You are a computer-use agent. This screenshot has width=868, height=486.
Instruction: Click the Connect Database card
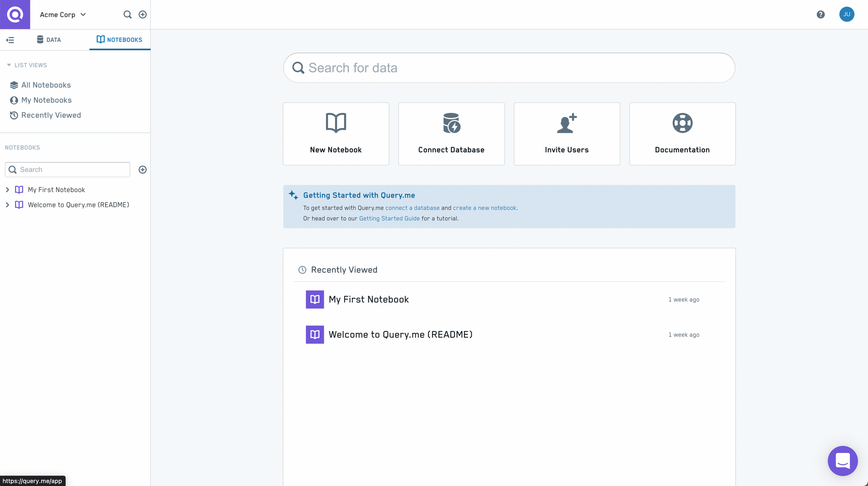[x=451, y=134]
